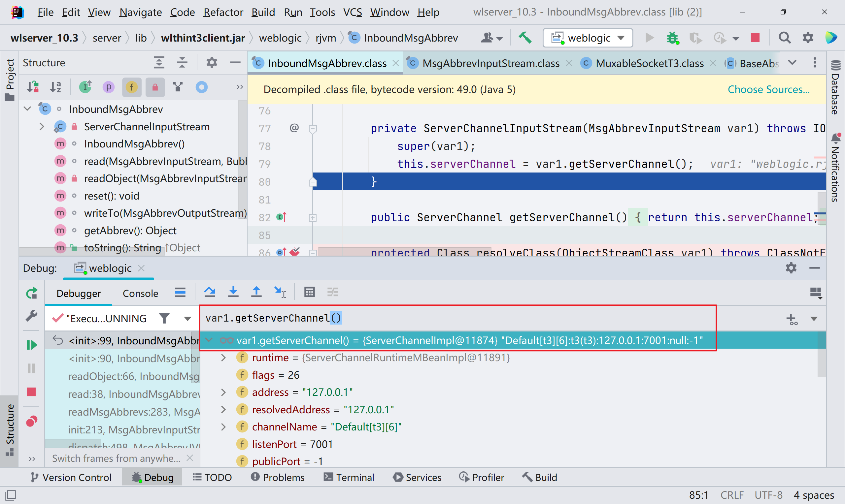Show hidden editor tabs dropdown chevron

792,62
